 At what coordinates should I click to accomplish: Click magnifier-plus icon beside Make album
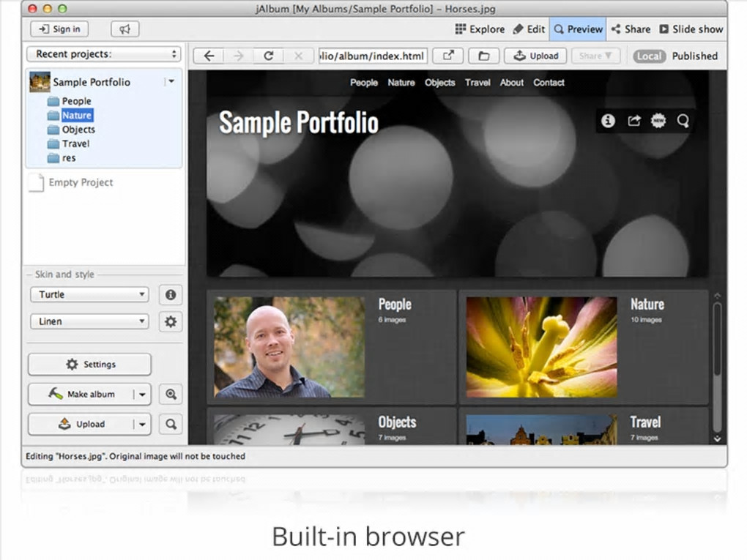(171, 395)
